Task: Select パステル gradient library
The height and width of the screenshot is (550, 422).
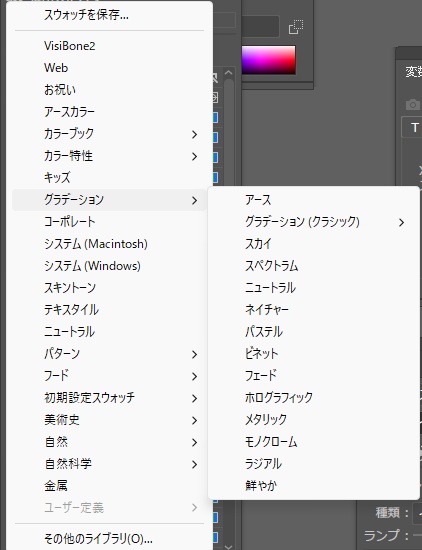Action: point(314,331)
